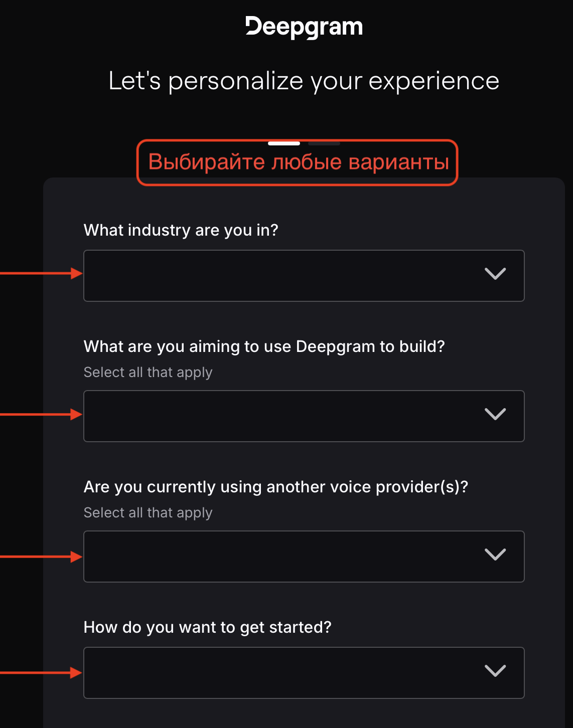Open the 'What industry are you in?' dropdown
Screen dimensions: 573x728
coord(304,276)
